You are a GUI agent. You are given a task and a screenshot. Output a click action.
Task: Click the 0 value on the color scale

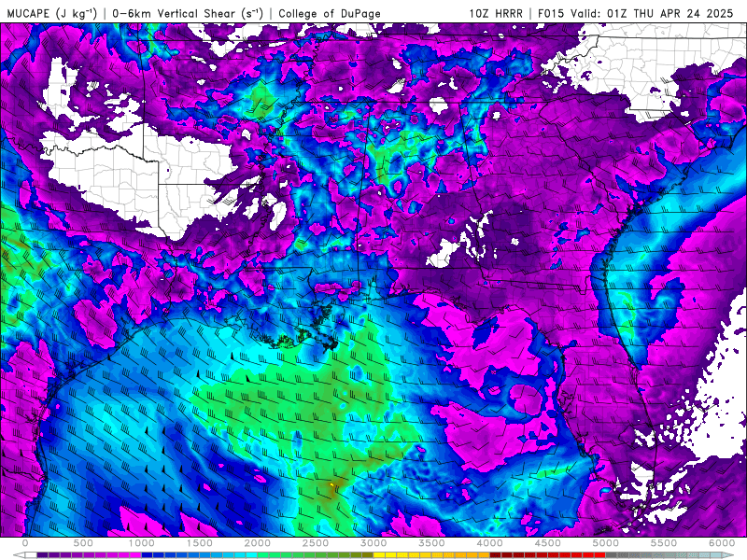coord(25,543)
